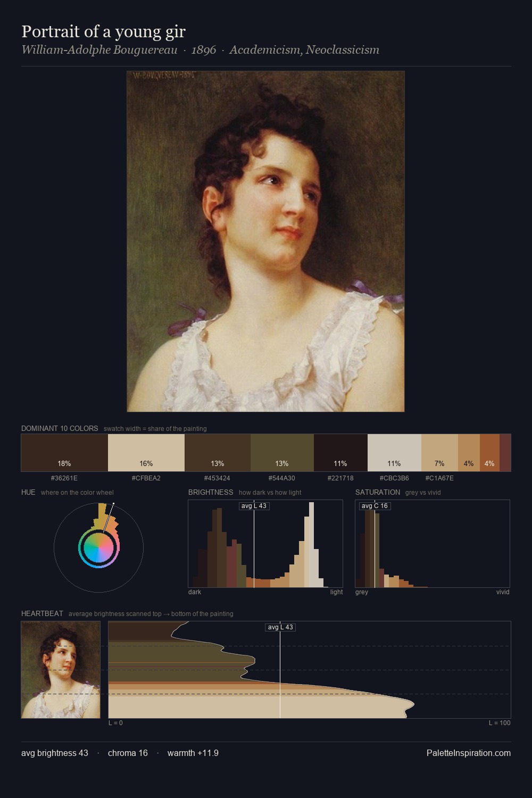Click the avg C 16 label in saturation chart
Image resolution: width=532 pixels, height=798 pixels.
coord(375,506)
